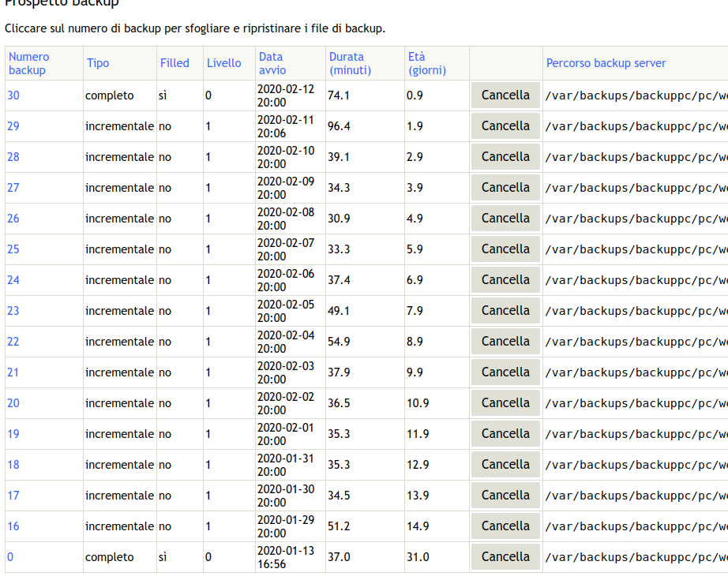
Task: Open backup number 29
Action: [13, 126]
